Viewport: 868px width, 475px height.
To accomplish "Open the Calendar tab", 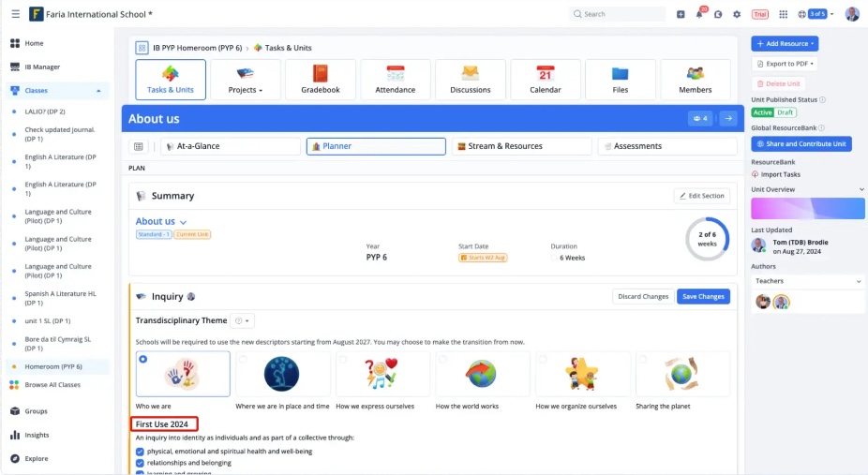I will (546, 80).
